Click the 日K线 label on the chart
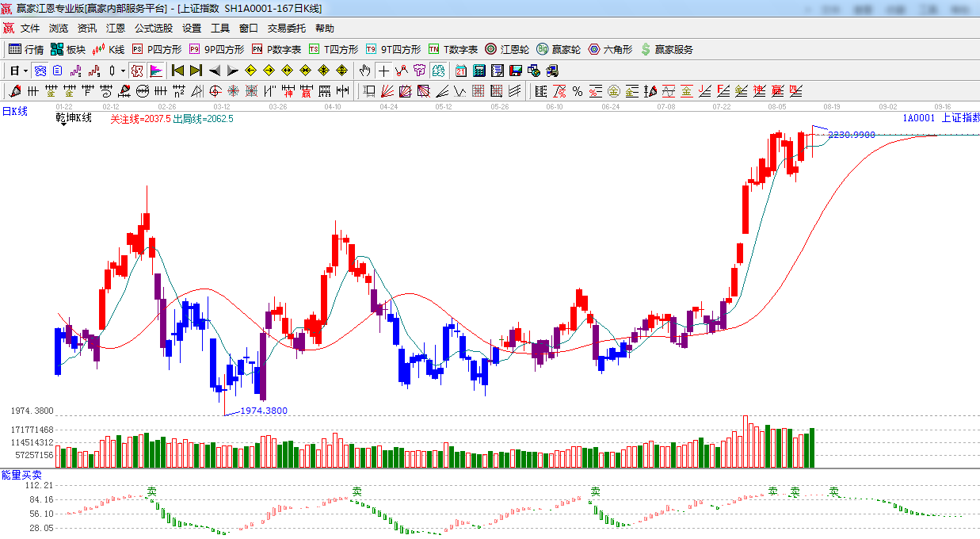The height and width of the screenshot is (539, 980). (14, 112)
